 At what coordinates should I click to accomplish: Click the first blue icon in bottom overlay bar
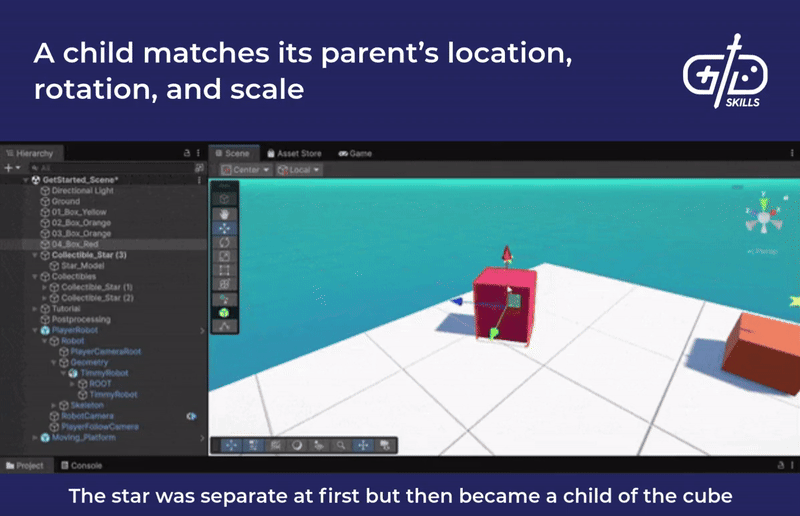coord(231,446)
